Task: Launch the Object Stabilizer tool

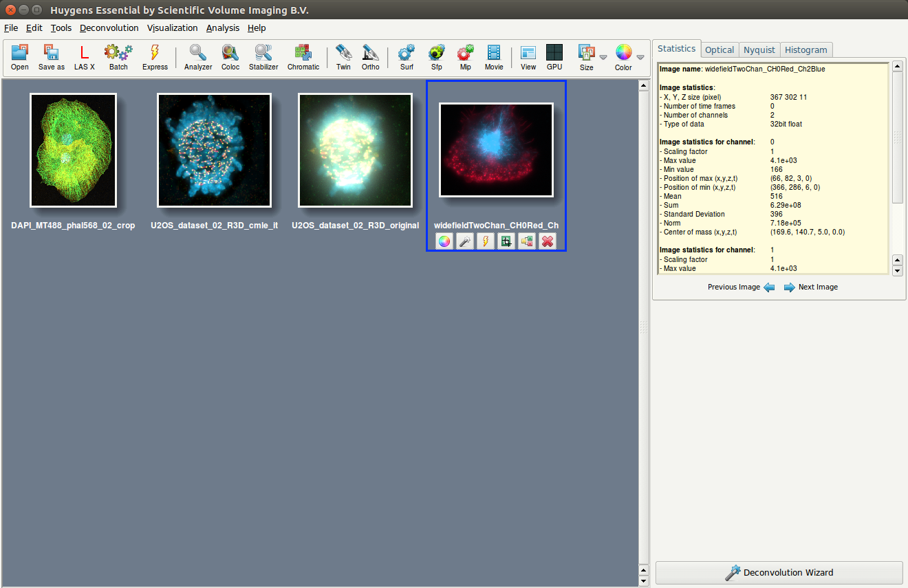Action: click(263, 57)
